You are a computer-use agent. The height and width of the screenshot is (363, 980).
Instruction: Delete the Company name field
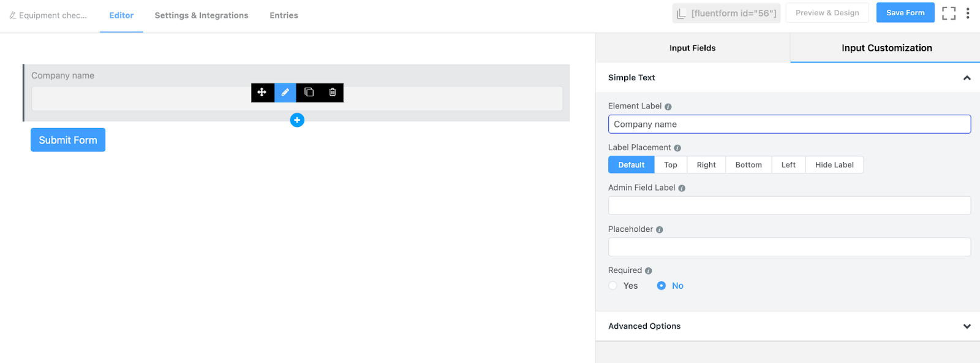(x=333, y=93)
